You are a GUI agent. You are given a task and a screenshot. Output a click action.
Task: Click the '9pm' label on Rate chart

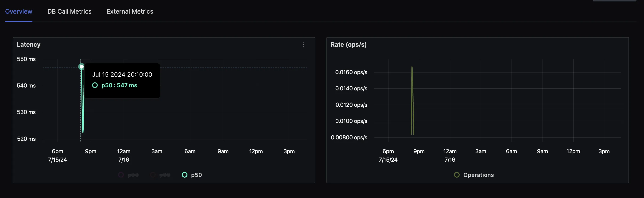(419, 151)
